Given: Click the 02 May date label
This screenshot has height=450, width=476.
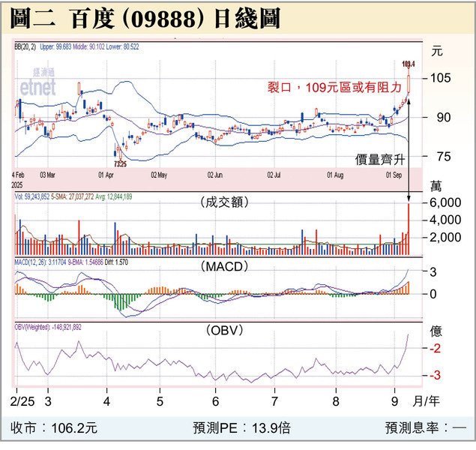Looking at the screenshot, I should [159, 175].
